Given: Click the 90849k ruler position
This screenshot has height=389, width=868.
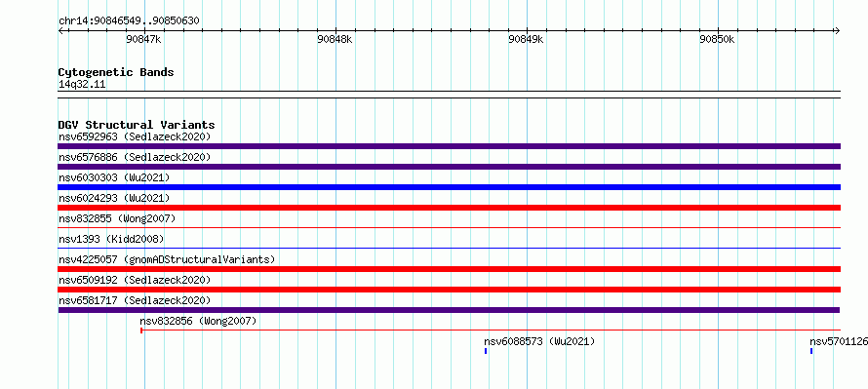Looking at the screenshot, I should point(526,39).
